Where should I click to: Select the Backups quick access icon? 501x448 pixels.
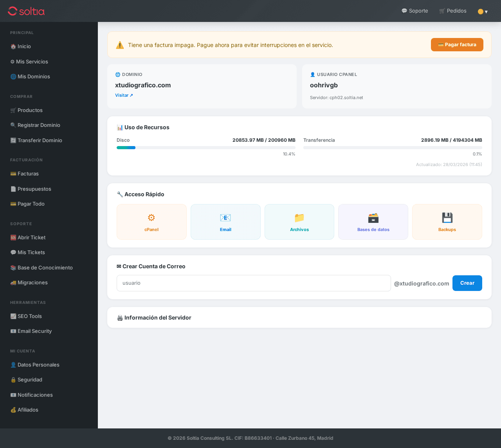[447, 222]
